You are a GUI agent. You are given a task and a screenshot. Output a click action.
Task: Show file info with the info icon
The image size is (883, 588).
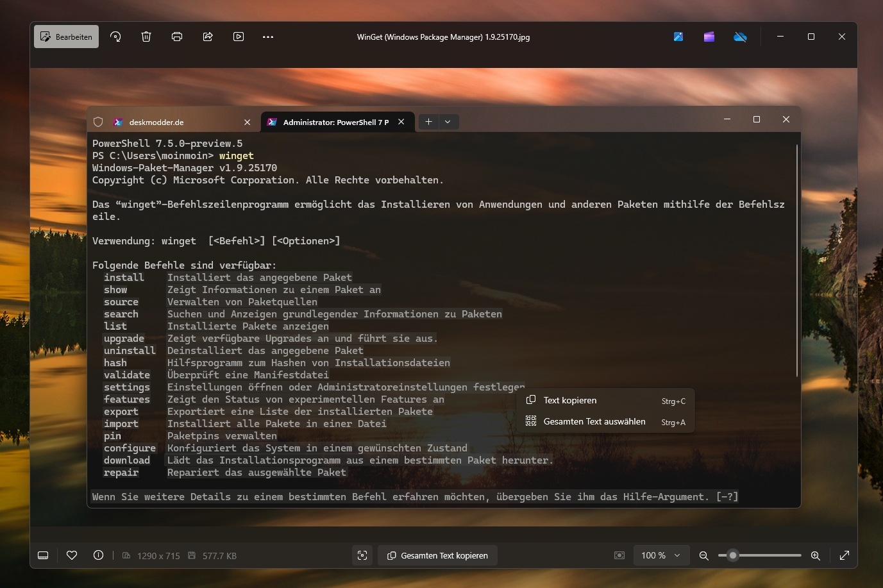(98, 555)
